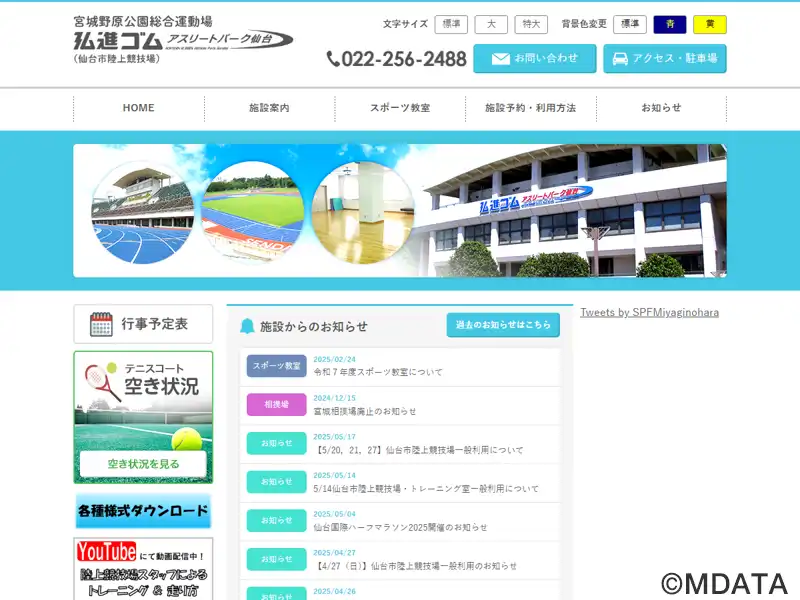Click the stadium stands circular photo

(x=142, y=213)
